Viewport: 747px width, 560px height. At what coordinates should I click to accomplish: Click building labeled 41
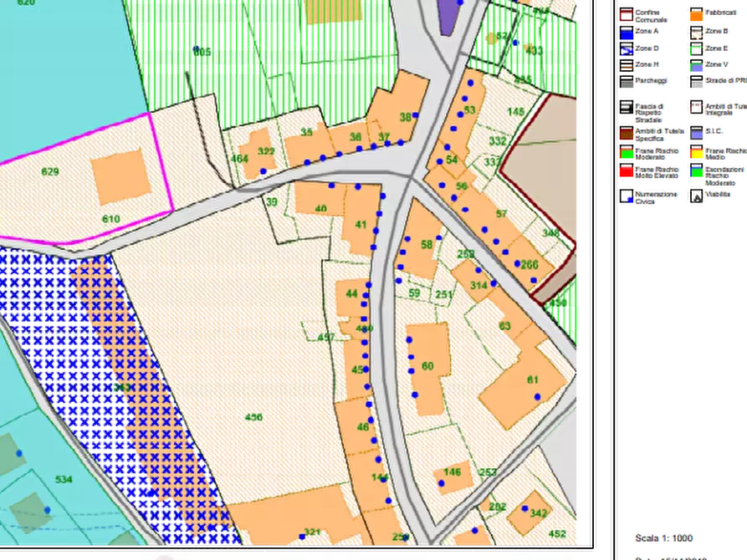(361, 224)
